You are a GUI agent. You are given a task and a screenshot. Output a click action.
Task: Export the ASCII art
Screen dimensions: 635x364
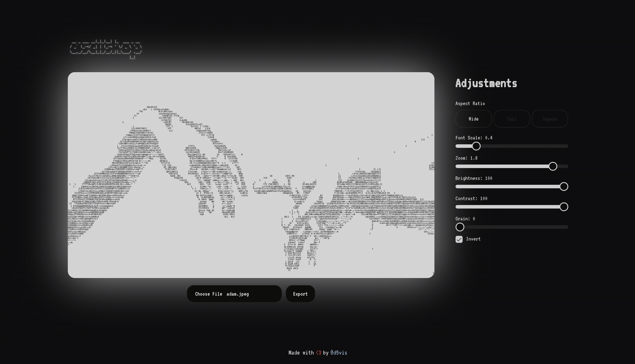pyautogui.click(x=300, y=294)
